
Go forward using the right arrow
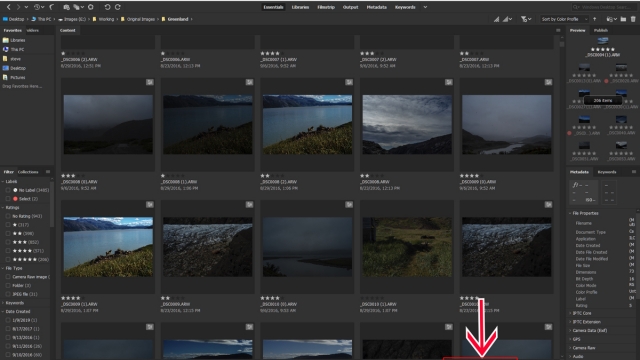coord(18,7)
